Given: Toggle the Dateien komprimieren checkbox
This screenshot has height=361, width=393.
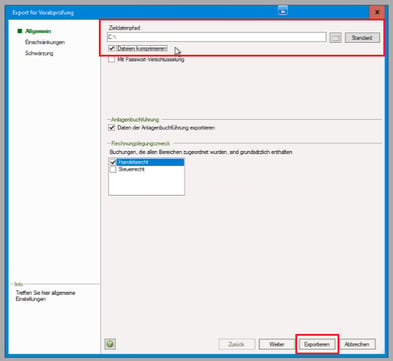Looking at the screenshot, I should point(112,49).
